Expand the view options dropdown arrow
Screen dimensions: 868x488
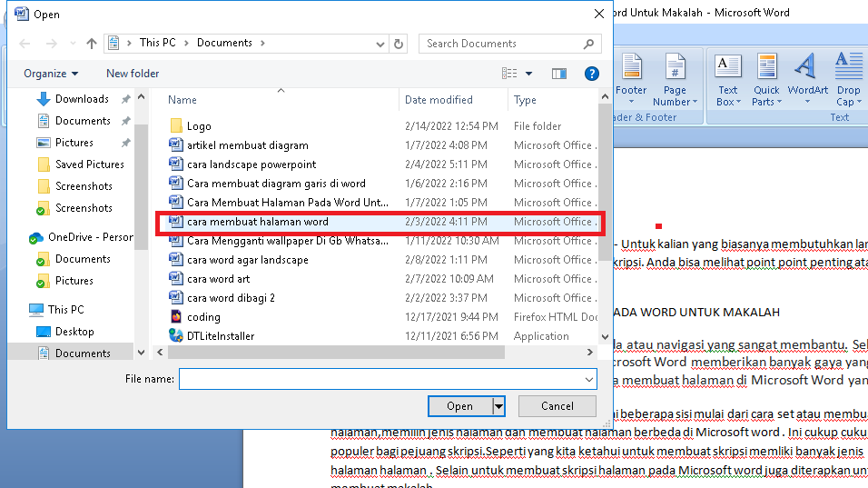[x=529, y=74]
